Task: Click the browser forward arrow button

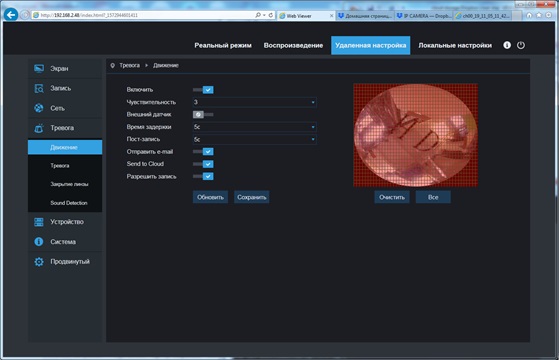Action: click(25, 15)
